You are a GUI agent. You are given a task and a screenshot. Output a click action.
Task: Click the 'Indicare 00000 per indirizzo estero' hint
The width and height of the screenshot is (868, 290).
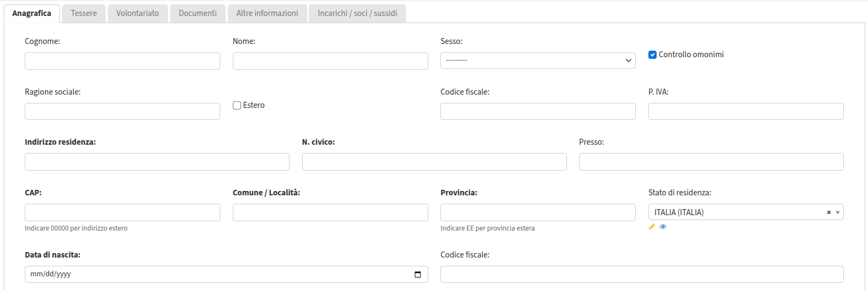(76, 228)
